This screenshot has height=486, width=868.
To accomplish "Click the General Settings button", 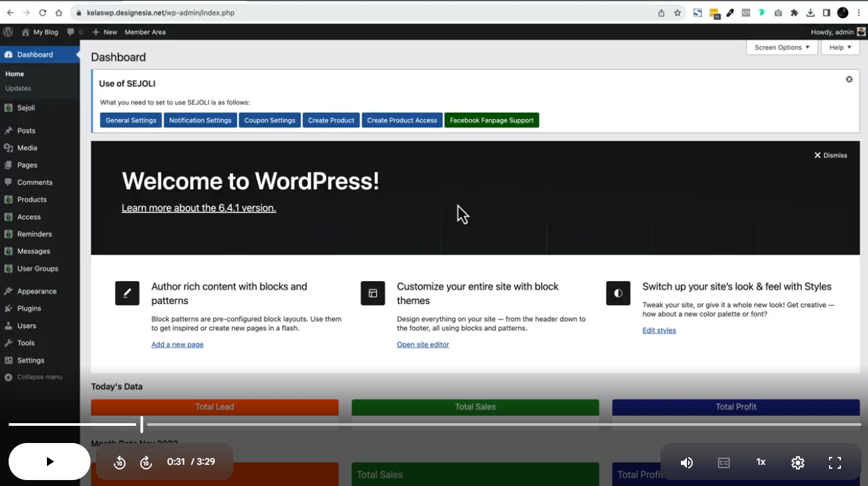I will tap(131, 120).
